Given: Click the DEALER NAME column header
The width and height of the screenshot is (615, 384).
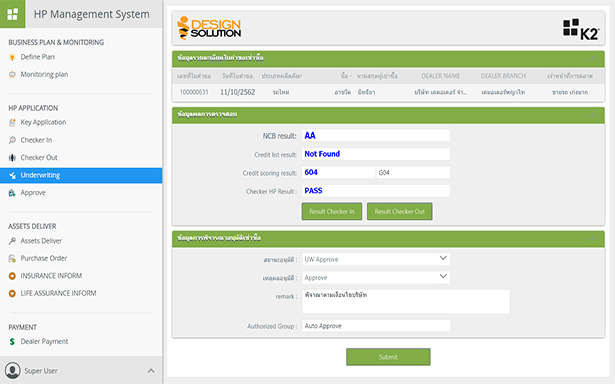Looking at the screenshot, I should (x=440, y=76).
